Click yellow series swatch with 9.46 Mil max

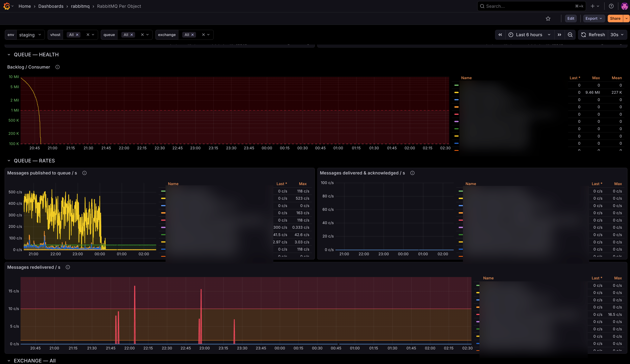(x=457, y=92)
